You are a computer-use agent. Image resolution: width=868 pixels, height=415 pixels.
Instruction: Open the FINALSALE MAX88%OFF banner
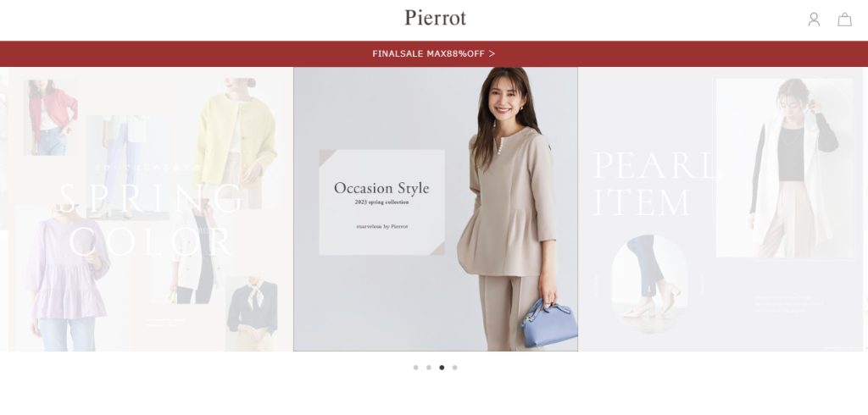pos(434,53)
